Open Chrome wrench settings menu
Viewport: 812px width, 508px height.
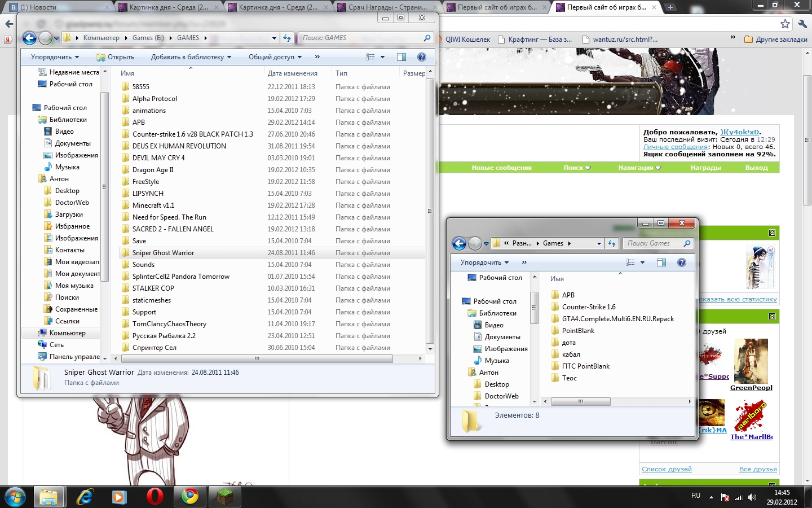802,24
